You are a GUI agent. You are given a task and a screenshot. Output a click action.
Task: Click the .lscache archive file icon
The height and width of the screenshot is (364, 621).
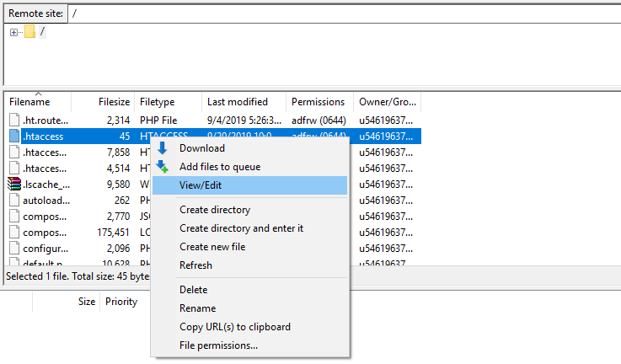(x=14, y=185)
